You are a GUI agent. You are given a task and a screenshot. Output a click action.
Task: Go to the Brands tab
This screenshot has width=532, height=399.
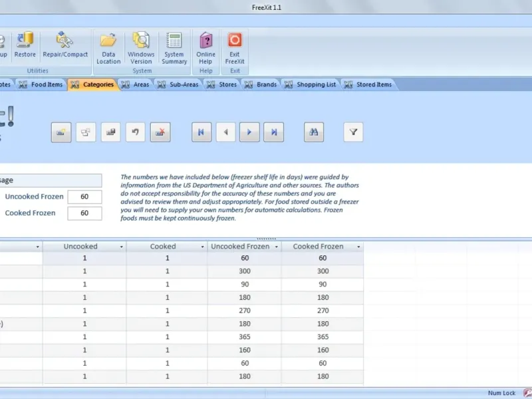pyautogui.click(x=261, y=84)
